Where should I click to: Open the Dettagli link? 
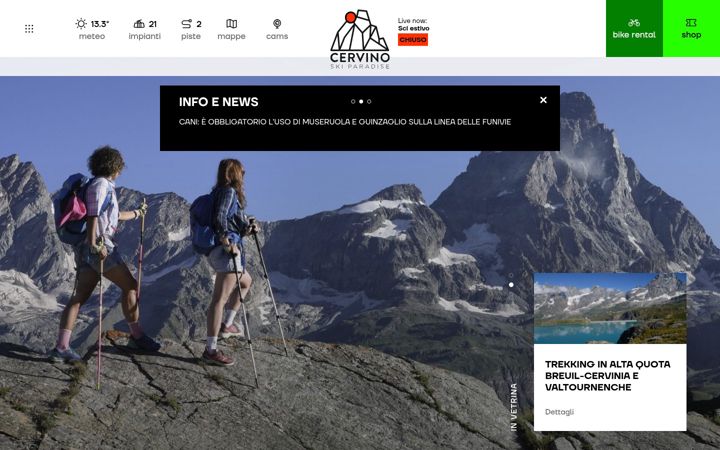559,412
